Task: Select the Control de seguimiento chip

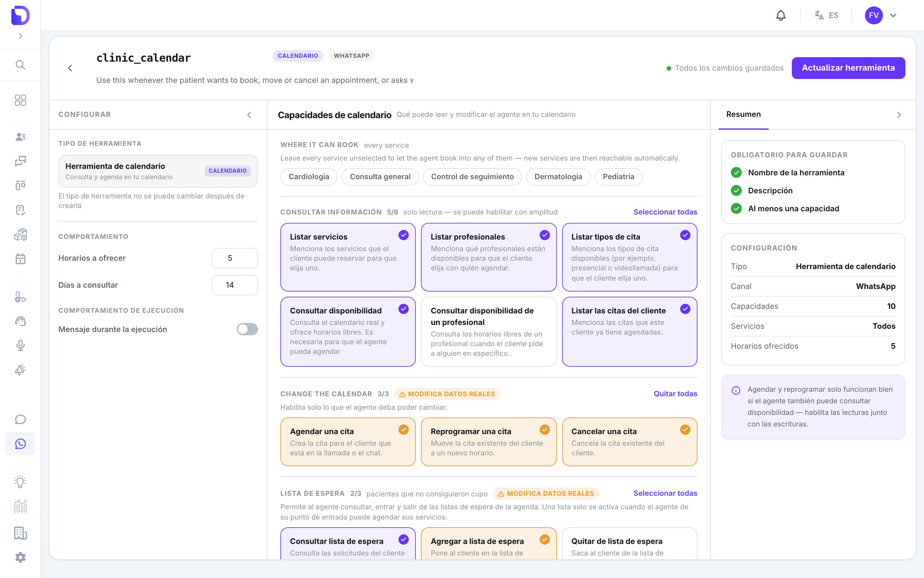Action: coord(472,177)
